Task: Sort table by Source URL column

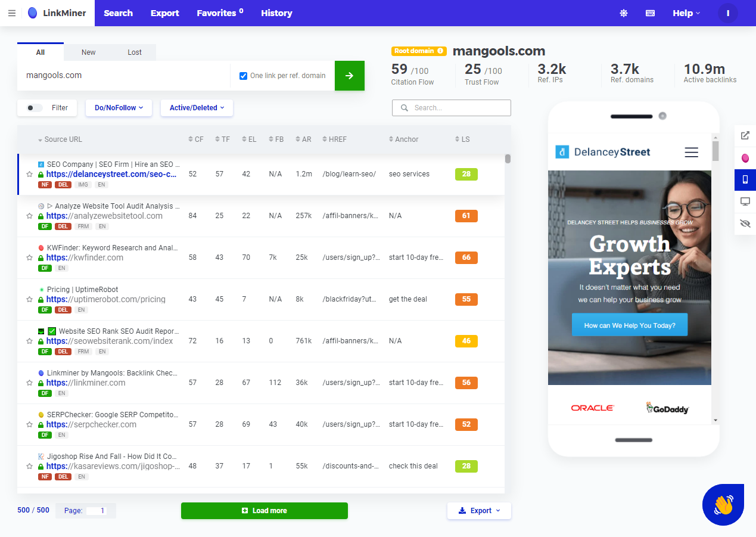Action: (60, 139)
